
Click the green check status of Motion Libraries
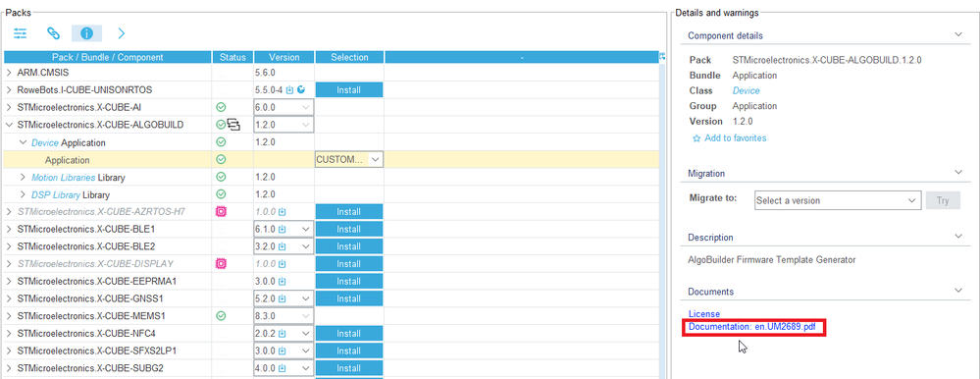click(221, 177)
